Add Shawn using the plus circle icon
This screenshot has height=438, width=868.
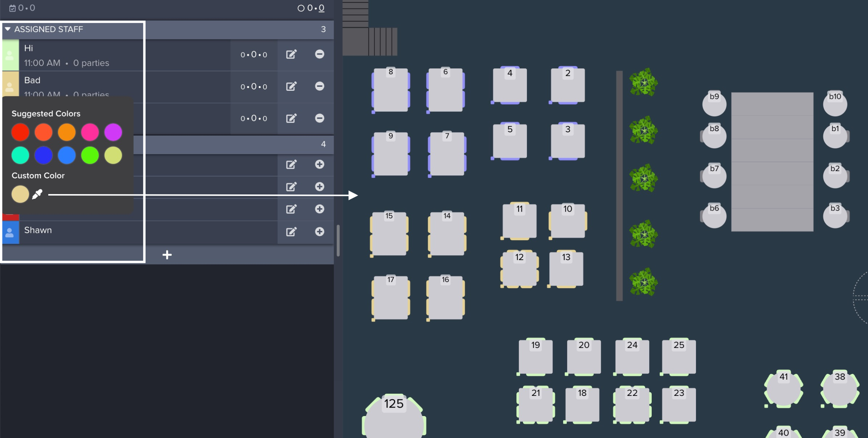tap(319, 232)
